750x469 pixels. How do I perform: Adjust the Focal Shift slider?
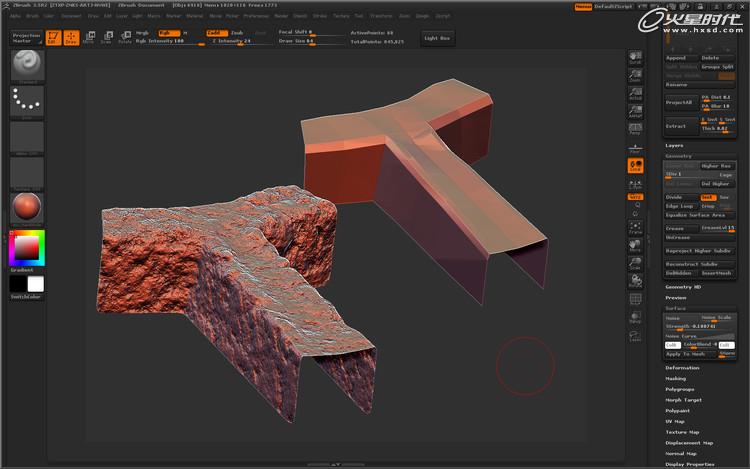[311, 33]
